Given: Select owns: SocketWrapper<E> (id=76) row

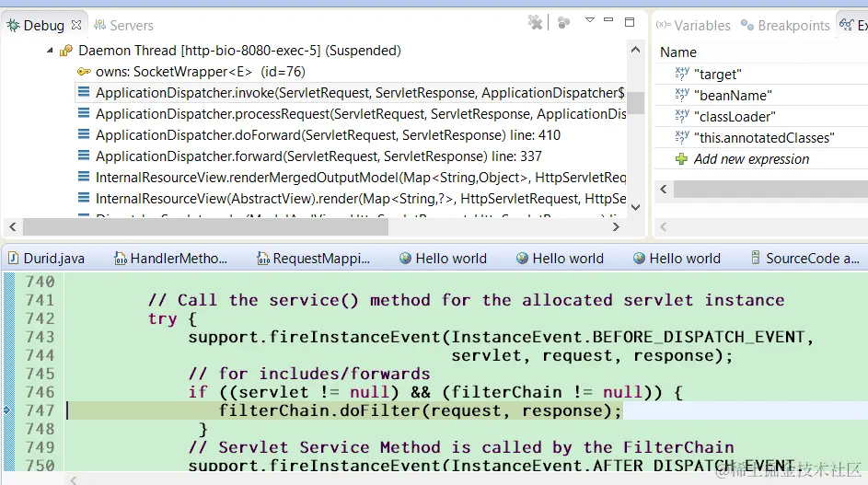Looking at the screenshot, I should click(201, 72).
